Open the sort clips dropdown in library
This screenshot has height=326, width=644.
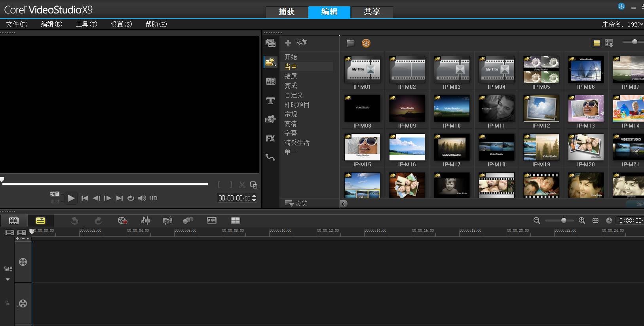(x=609, y=43)
